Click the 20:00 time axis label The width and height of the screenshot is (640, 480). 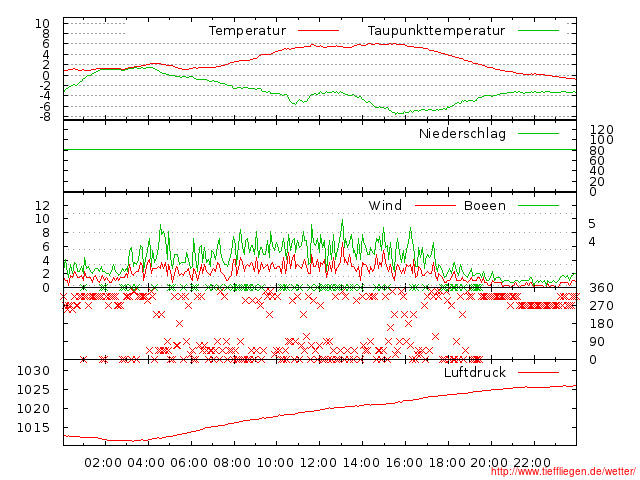(489, 463)
